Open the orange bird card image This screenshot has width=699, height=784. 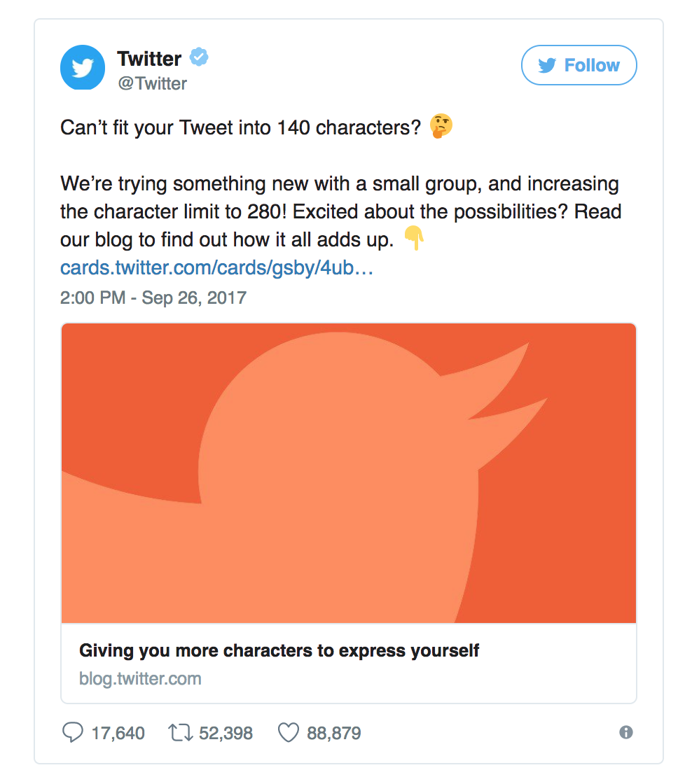[349, 473]
